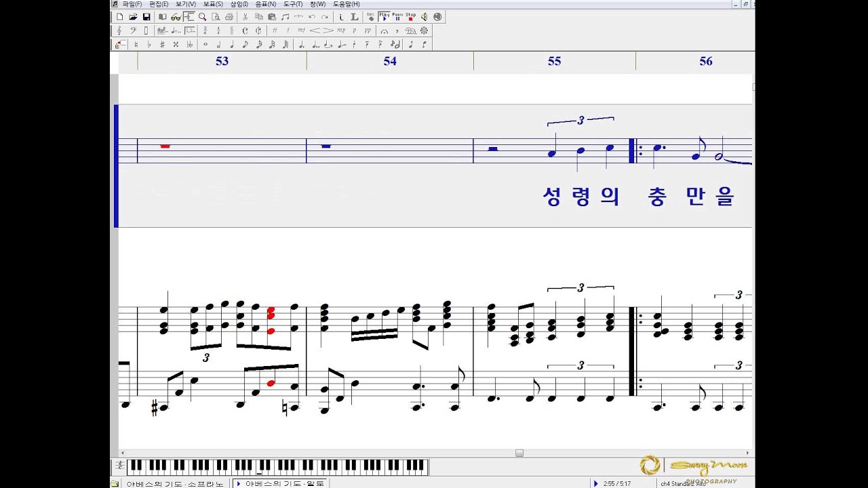Open the 보기(V) menu
Image resolution: width=868 pixels, height=488 pixels.
tap(186, 4)
